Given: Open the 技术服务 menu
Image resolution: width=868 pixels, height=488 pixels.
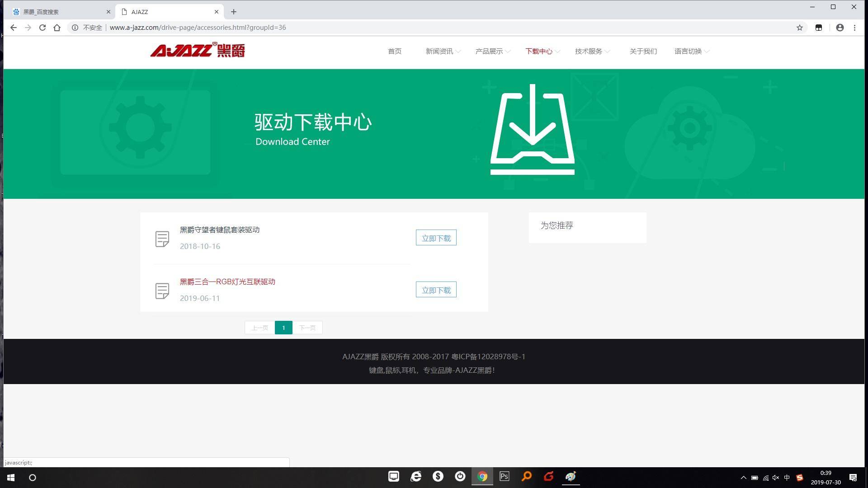Looking at the screenshot, I should click(x=588, y=52).
